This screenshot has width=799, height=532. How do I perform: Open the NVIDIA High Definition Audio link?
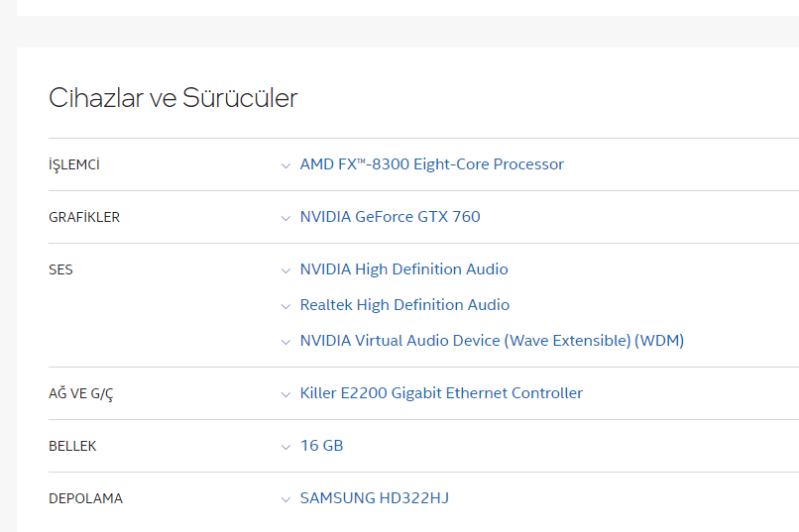[403, 269]
